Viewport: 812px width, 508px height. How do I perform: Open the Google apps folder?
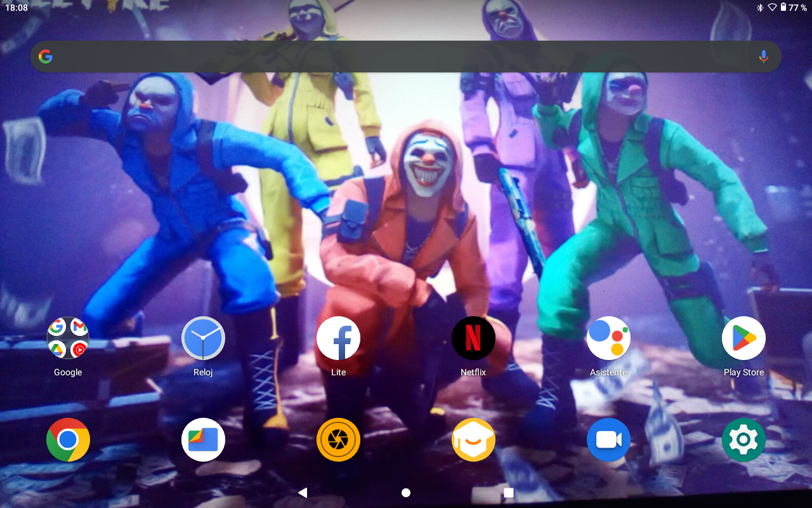tap(68, 338)
